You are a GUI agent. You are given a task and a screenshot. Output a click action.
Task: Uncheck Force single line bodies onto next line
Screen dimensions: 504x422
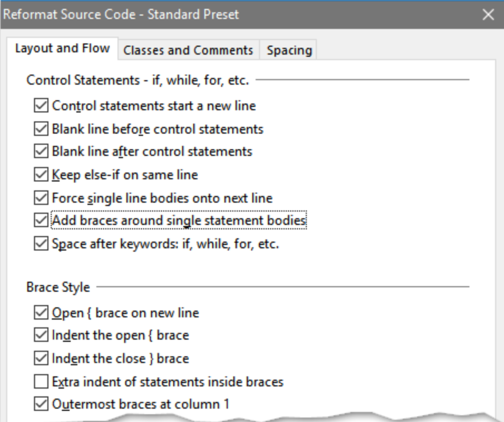click(41, 198)
